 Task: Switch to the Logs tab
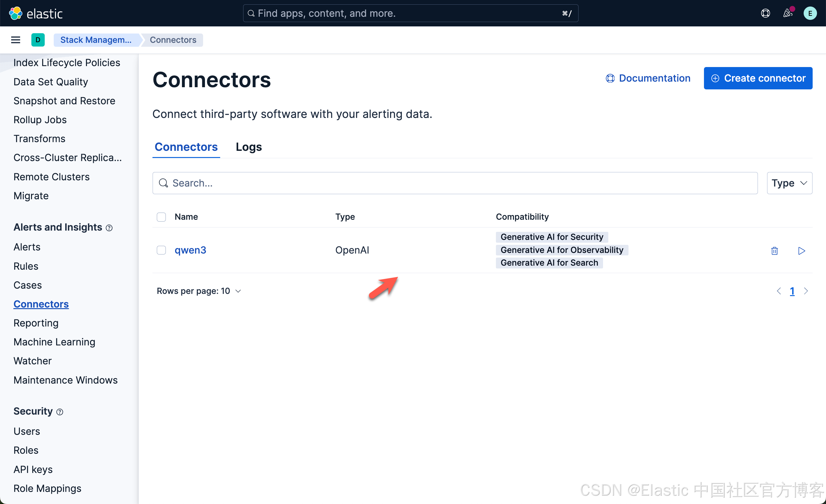pyautogui.click(x=248, y=147)
